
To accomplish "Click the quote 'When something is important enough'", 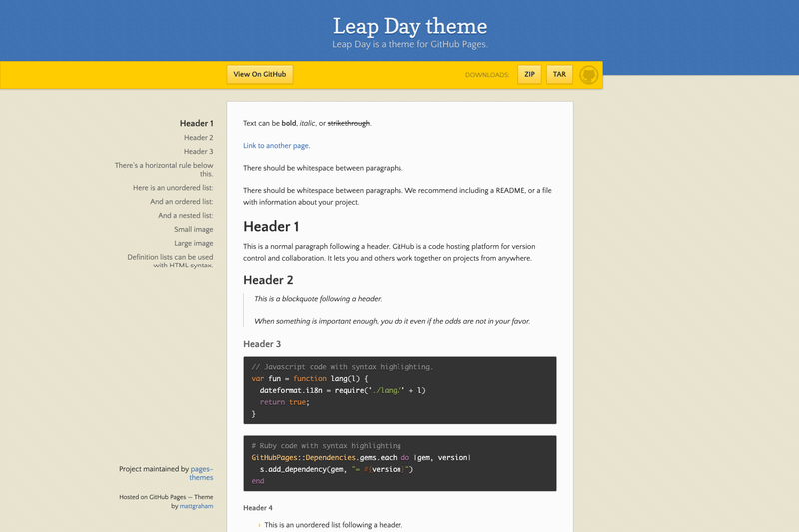I will coord(392,321).
